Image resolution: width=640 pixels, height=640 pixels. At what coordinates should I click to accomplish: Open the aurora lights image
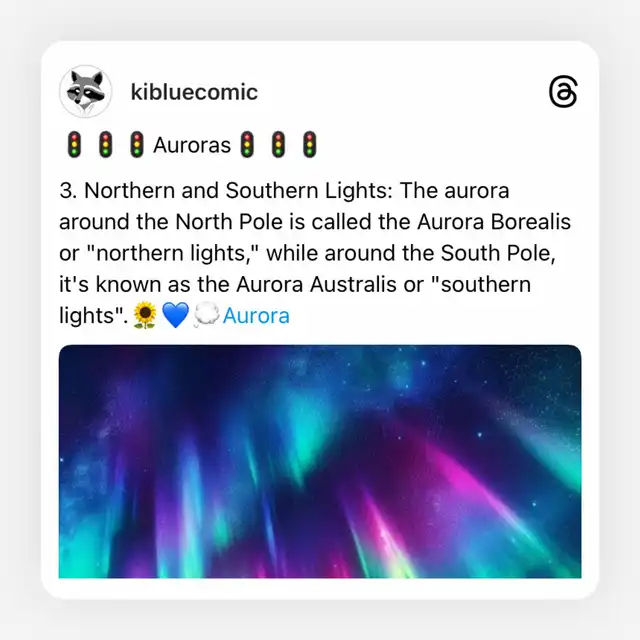click(x=320, y=461)
